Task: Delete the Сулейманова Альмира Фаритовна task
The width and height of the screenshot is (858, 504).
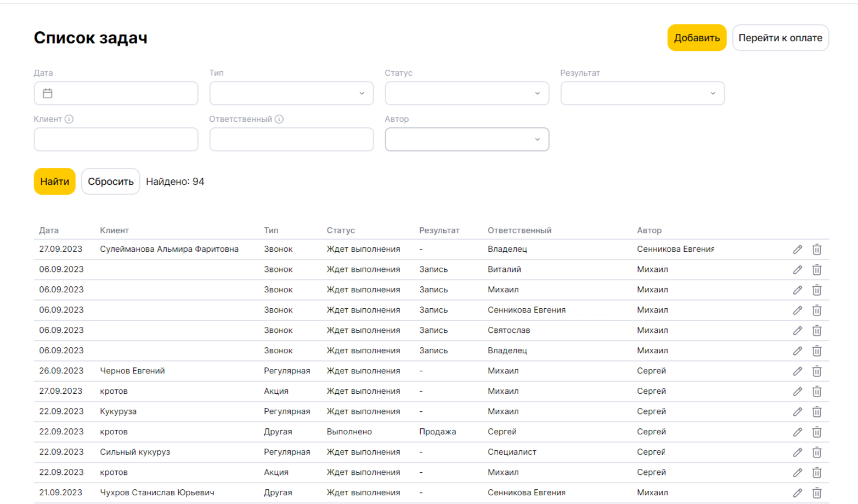Action: (816, 250)
